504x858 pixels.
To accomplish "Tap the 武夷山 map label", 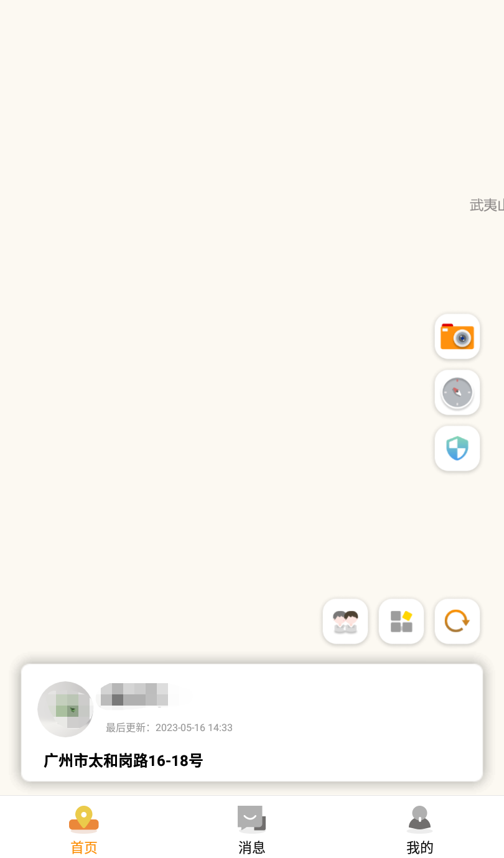I will click(487, 205).
